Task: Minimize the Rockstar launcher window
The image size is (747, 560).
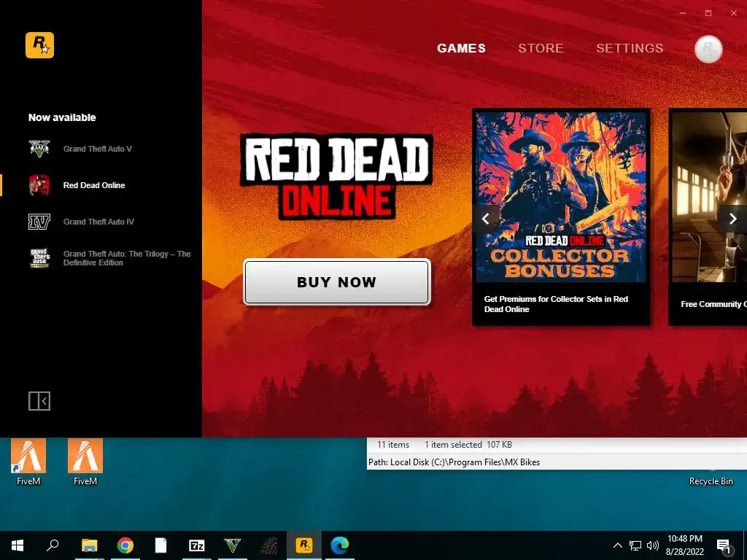Action: (x=683, y=13)
